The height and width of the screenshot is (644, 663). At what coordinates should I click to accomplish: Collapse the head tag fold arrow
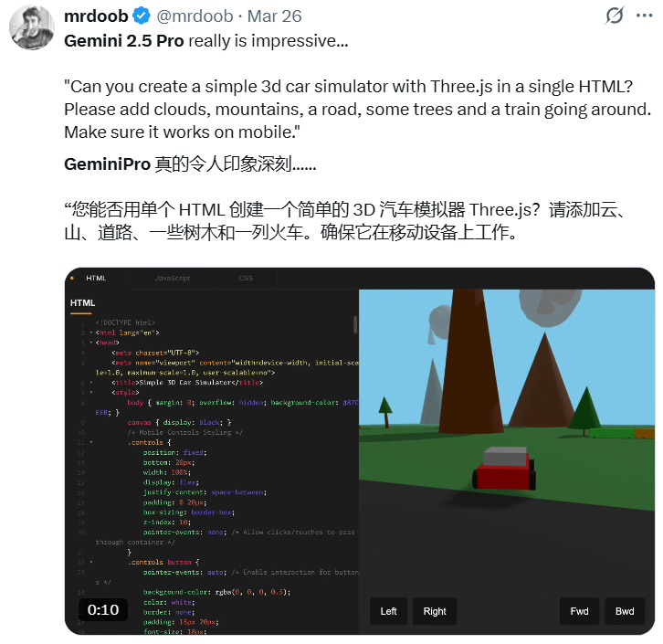(x=91, y=343)
